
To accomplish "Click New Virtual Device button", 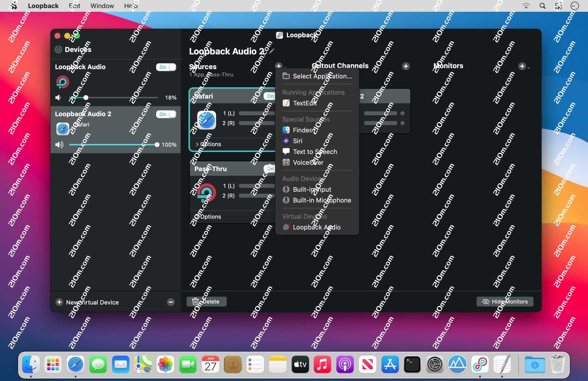I will pos(87,302).
